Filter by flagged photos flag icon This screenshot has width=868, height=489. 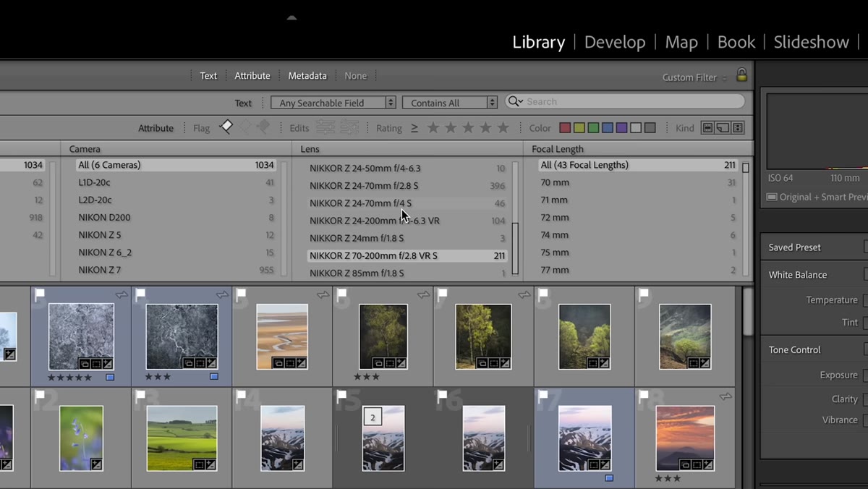(x=226, y=127)
